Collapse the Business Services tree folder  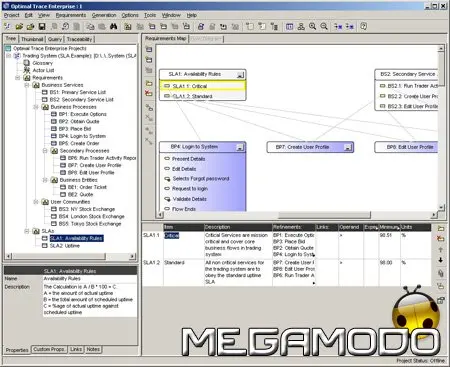[x=27, y=85]
